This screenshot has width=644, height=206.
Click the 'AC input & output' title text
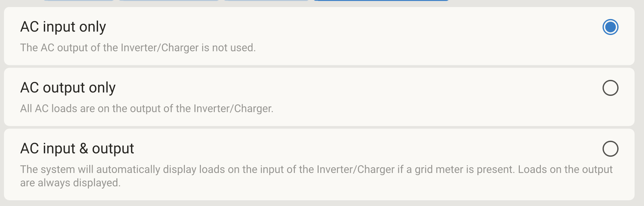(x=77, y=149)
